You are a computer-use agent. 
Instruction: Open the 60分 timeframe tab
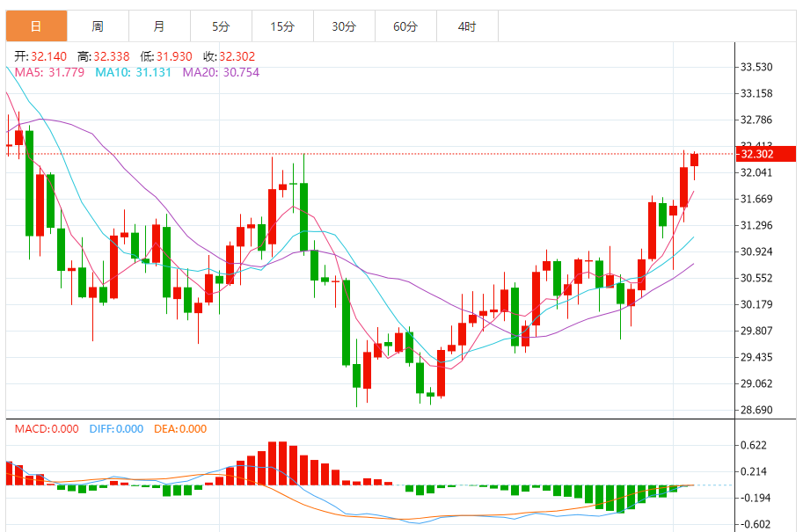click(405, 26)
